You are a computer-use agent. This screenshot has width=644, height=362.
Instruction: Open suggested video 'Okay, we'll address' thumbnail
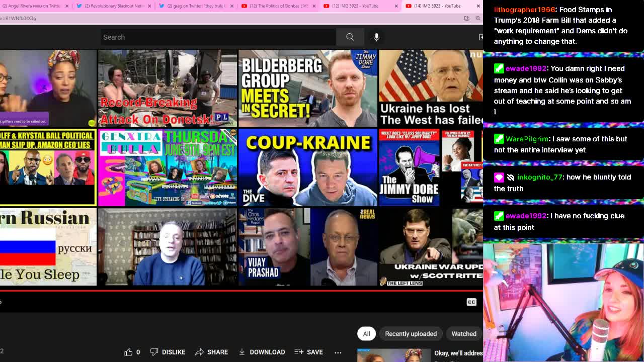click(394, 355)
